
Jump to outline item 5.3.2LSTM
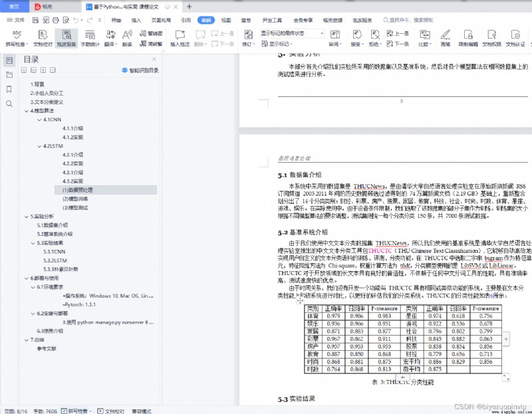pos(55,260)
